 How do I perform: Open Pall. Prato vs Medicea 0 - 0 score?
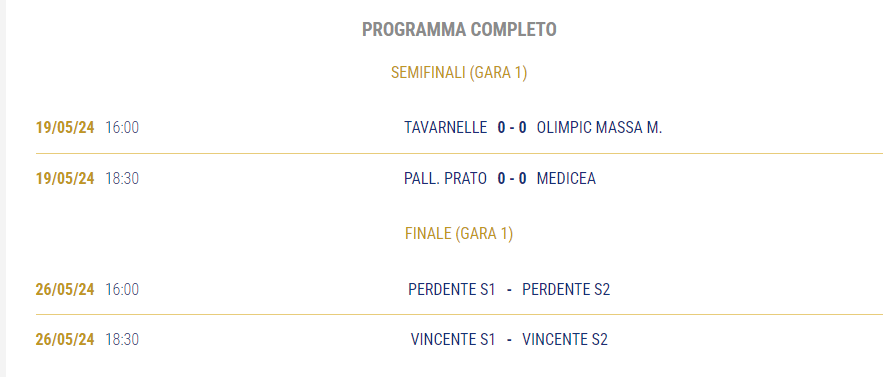pos(512,179)
